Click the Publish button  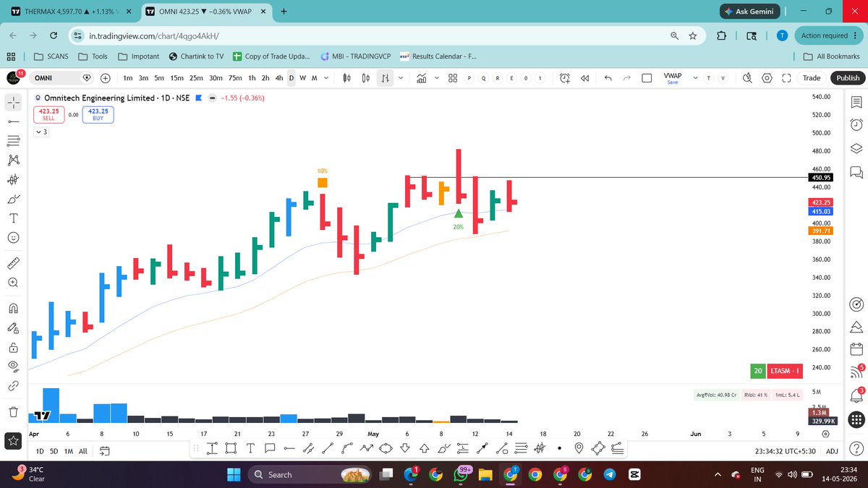click(848, 78)
